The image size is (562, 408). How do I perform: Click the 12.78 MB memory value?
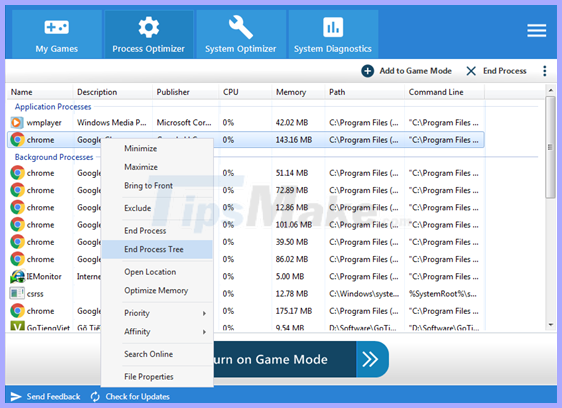[x=292, y=294]
